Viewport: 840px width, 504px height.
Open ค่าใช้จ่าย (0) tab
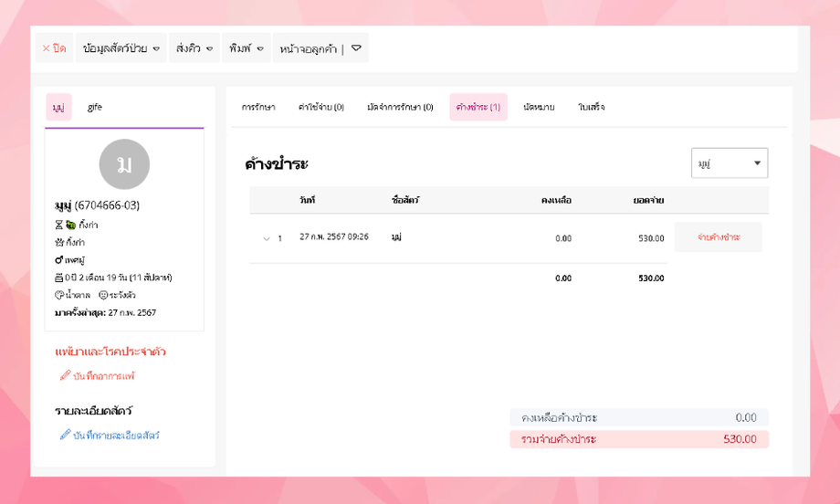pos(320,107)
